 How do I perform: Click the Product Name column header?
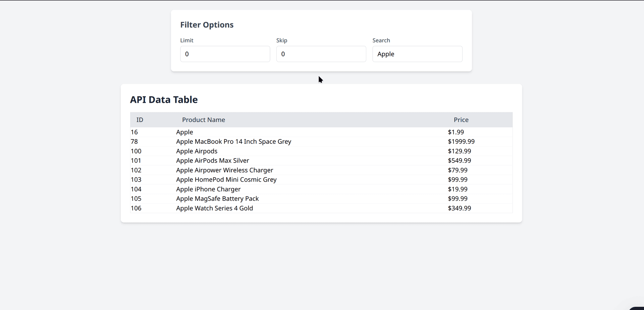pos(204,120)
